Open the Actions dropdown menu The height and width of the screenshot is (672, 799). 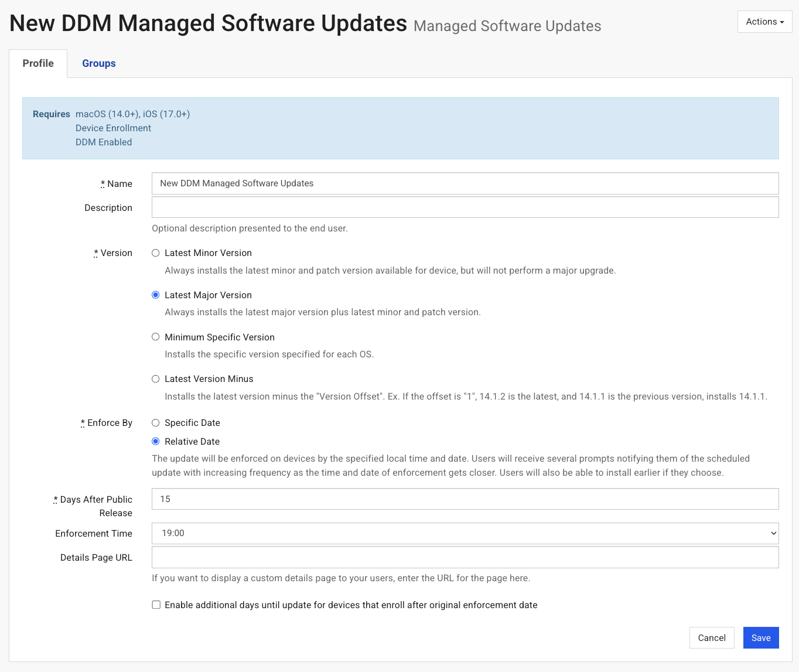pyautogui.click(x=764, y=22)
